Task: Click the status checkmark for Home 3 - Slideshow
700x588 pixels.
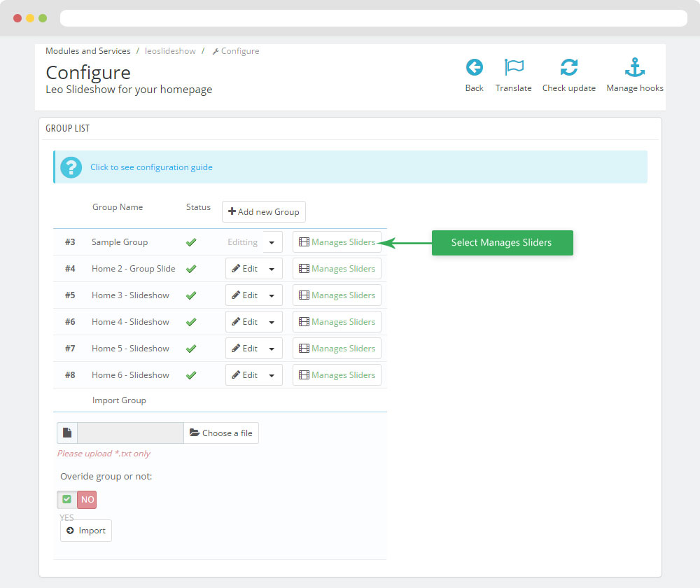Action: [x=191, y=295]
